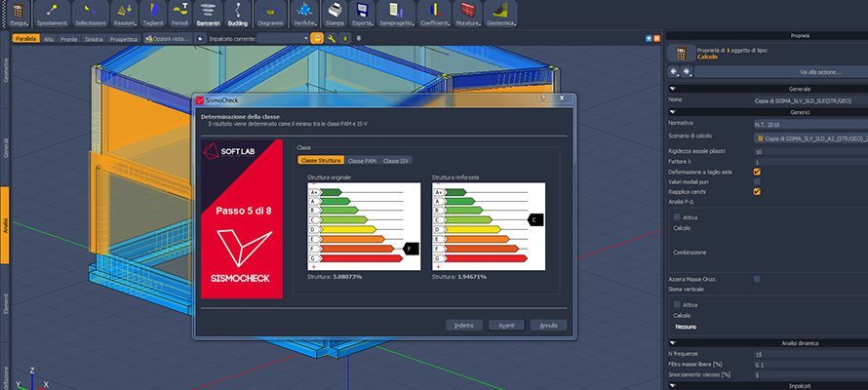
Task: Show Sollecitazioni stress results
Action: coord(89,14)
